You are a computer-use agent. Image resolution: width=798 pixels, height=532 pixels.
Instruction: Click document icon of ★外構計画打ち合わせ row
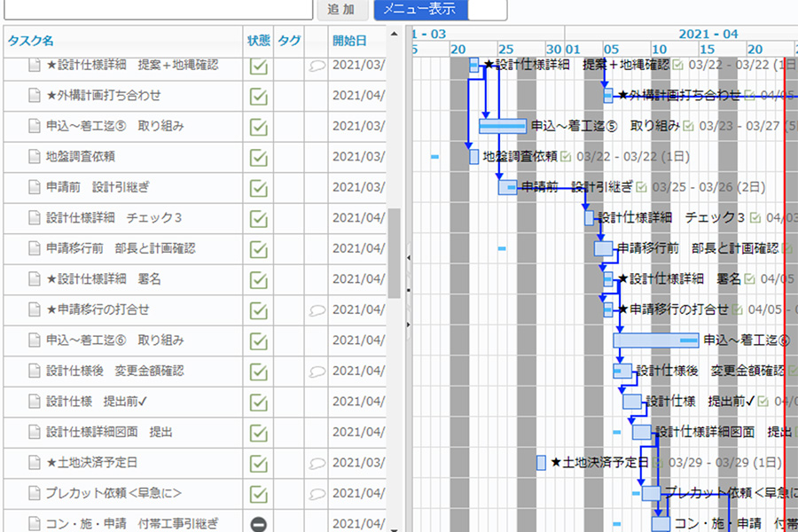tap(34, 95)
